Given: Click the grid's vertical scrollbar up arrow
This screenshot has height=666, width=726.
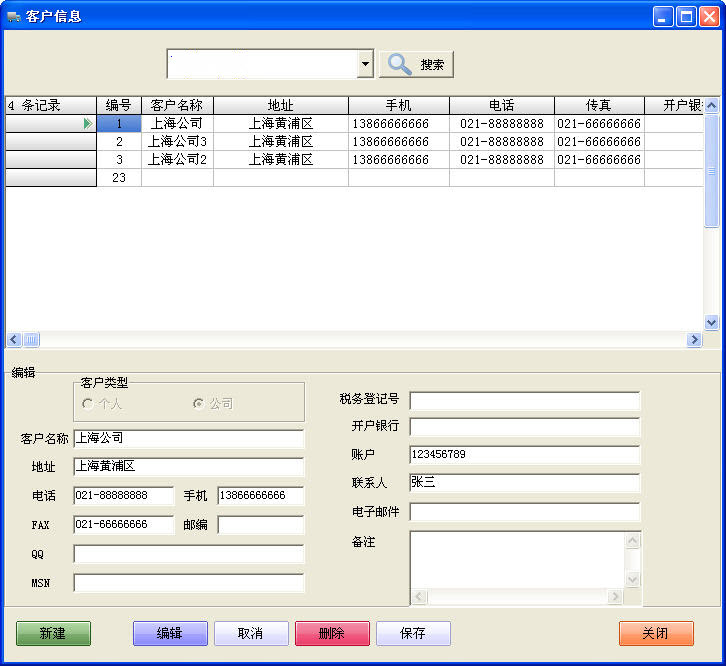Looking at the screenshot, I should point(711,105).
